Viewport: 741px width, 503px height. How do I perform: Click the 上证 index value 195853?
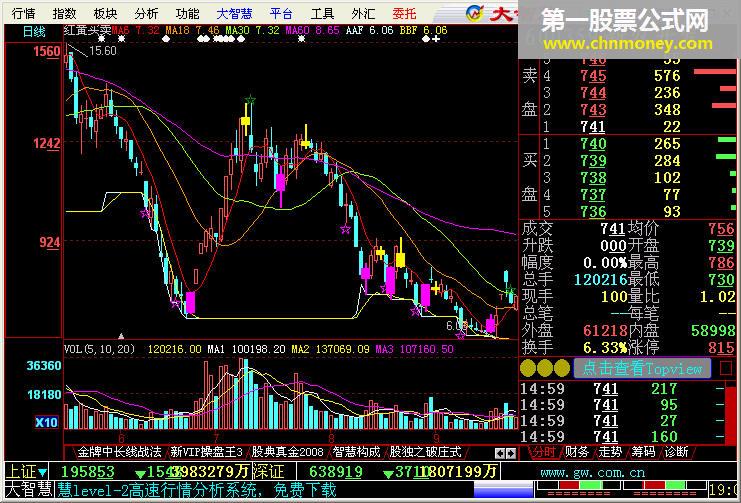87,472
